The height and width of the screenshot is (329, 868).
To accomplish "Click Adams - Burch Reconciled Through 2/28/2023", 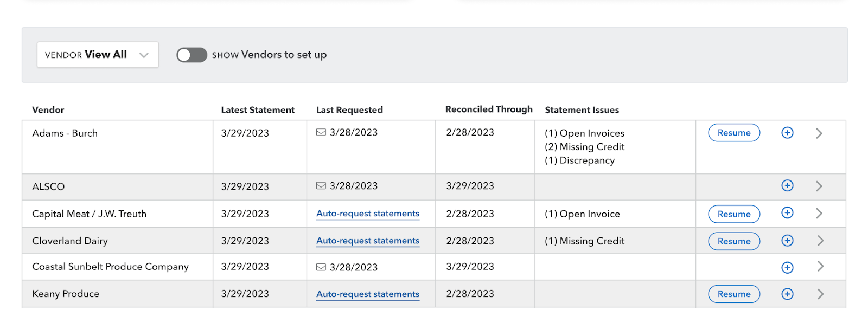I will point(470,132).
